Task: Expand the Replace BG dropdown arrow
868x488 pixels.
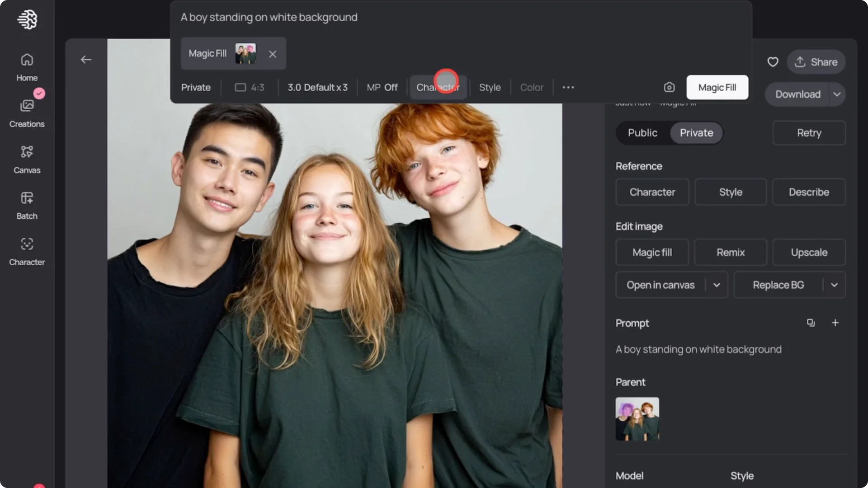Action: [x=835, y=285]
